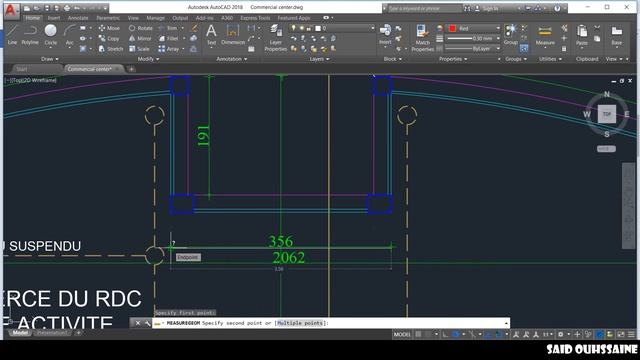Open the Layer Properties manager
The image size is (640, 360).
click(276, 38)
